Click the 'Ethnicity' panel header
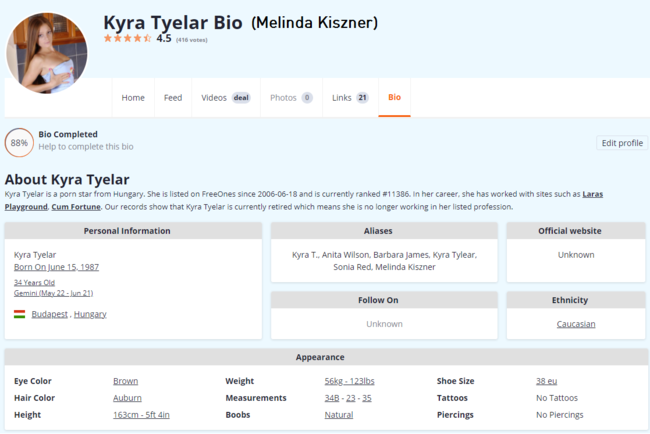 pyautogui.click(x=576, y=300)
